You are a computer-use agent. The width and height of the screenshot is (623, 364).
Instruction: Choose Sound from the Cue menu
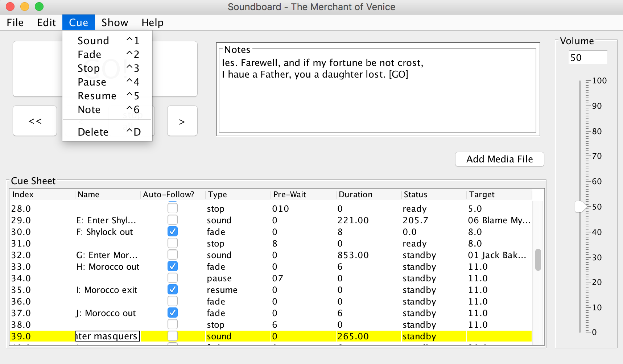[107, 41]
